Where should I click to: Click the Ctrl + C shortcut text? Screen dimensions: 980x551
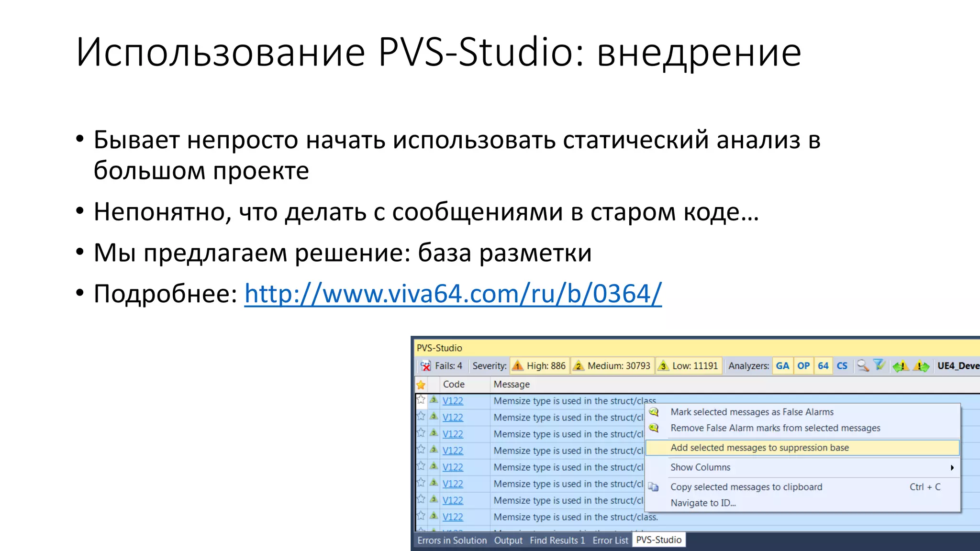point(925,487)
